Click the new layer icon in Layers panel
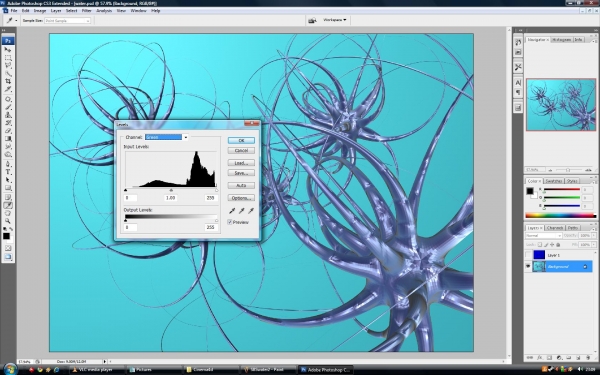Screen dimensions: 600x375 click(x=578, y=358)
